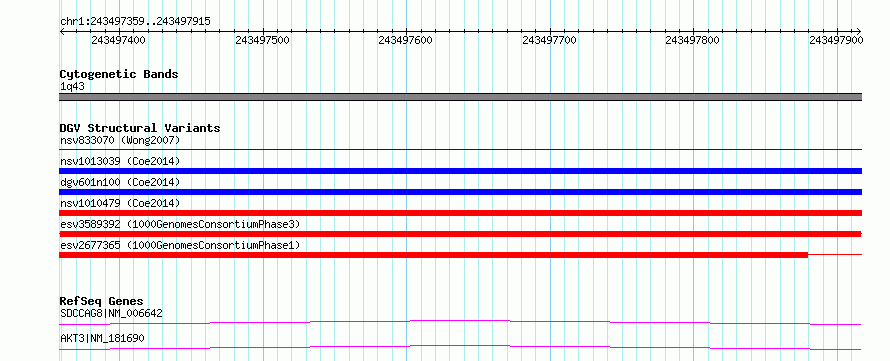Viewport: 890px width, 361px height.
Task: Select the blue bar for nsv1013039
Action: click(x=460, y=171)
